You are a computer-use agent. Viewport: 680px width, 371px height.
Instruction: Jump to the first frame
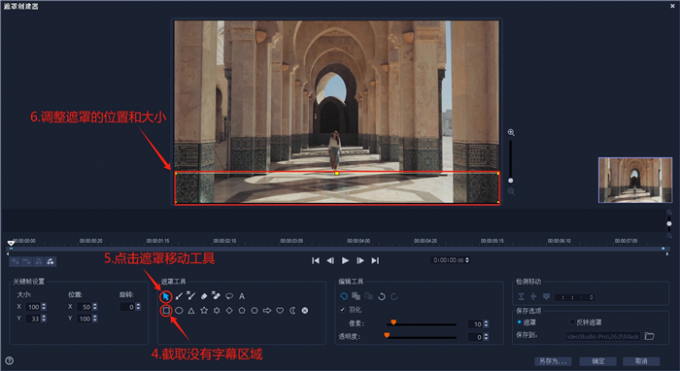[x=316, y=260]
